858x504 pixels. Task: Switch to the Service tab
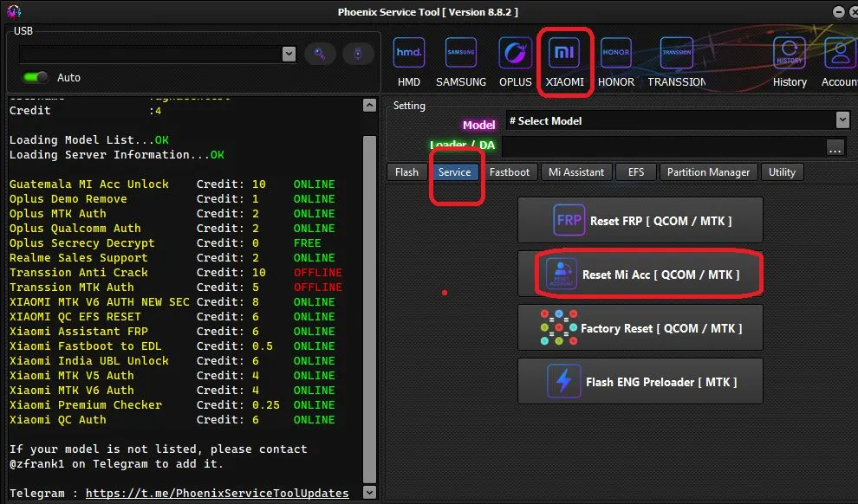point(454,172)
